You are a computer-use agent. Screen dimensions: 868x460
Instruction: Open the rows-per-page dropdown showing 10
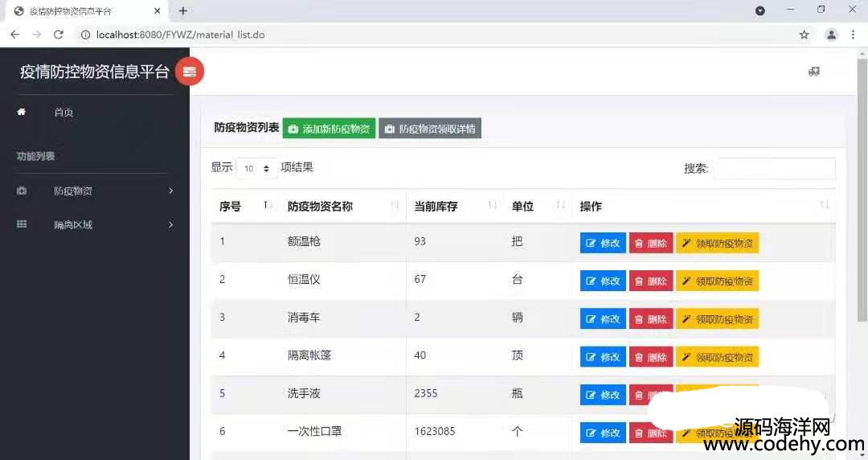click(257, 169)
